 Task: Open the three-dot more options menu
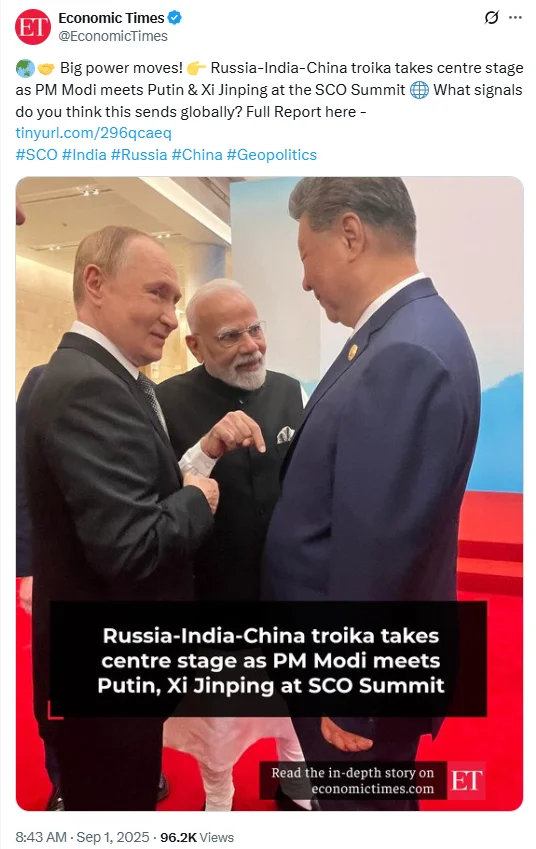[515, 18]
